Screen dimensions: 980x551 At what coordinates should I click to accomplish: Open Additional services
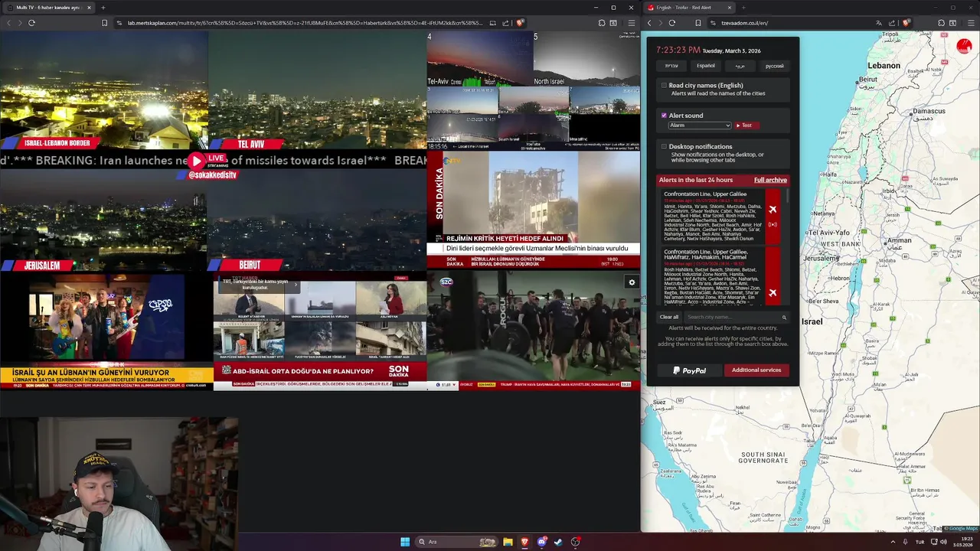(756, 370)
